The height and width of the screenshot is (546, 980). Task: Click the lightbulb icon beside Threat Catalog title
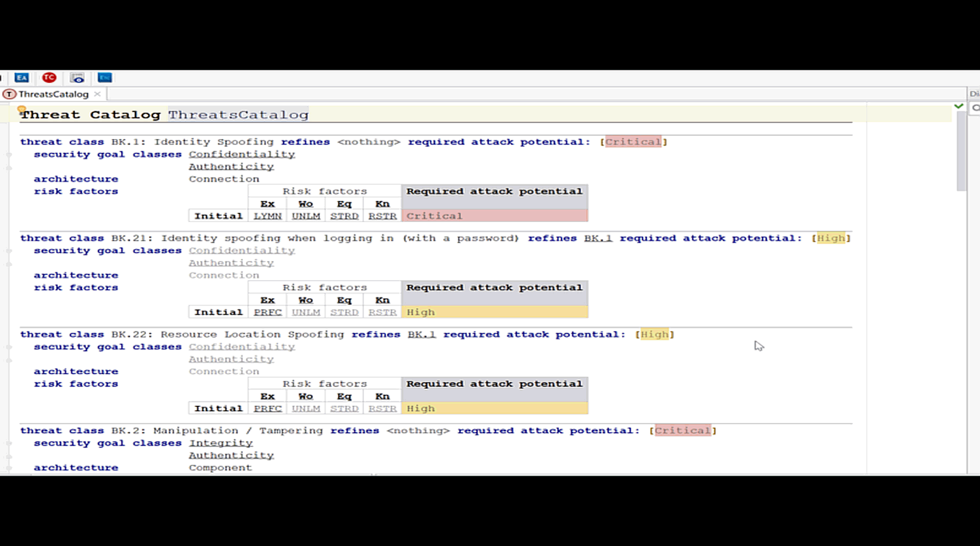pyautogui.click(x=21, y=108)
